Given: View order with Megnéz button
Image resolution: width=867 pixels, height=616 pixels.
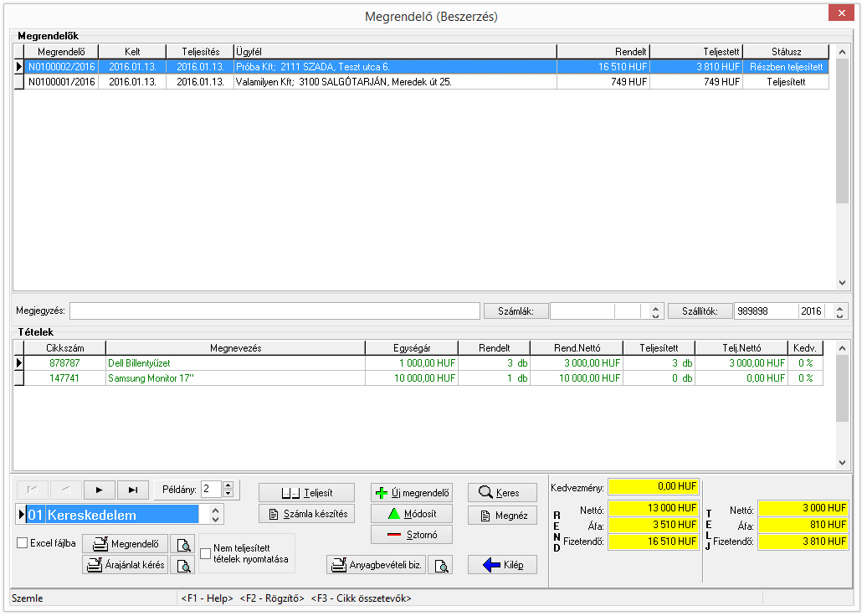Looking at the screenshot, I should [x=503, y=516].
